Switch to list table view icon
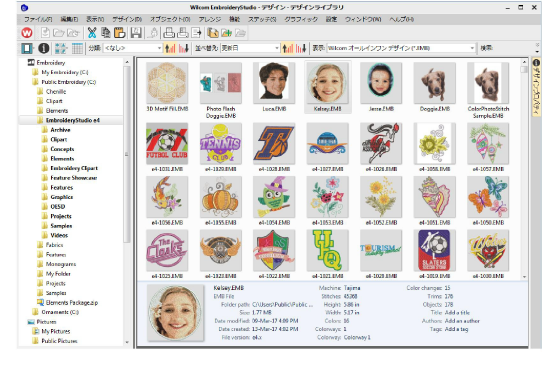 tap(77, 48)
